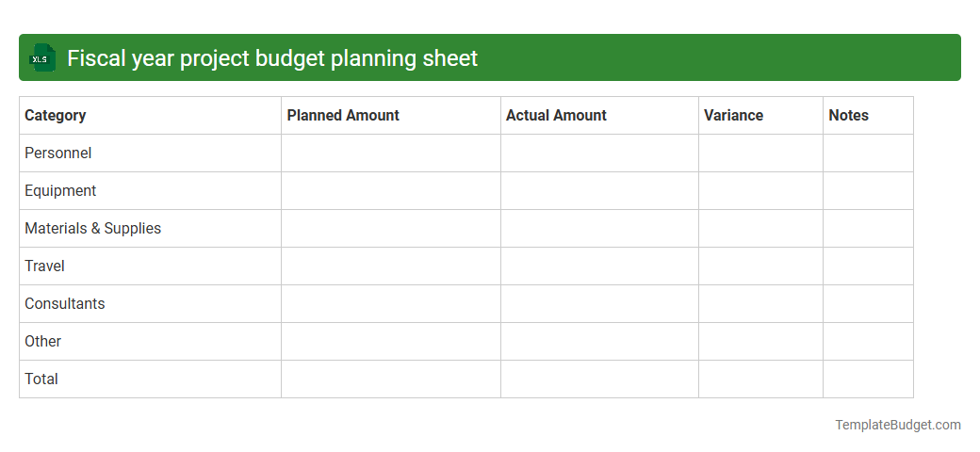Screen dimensions: 980x452
Task: Click the Actual Amount cell for Equipment
Action: [599, 191]
